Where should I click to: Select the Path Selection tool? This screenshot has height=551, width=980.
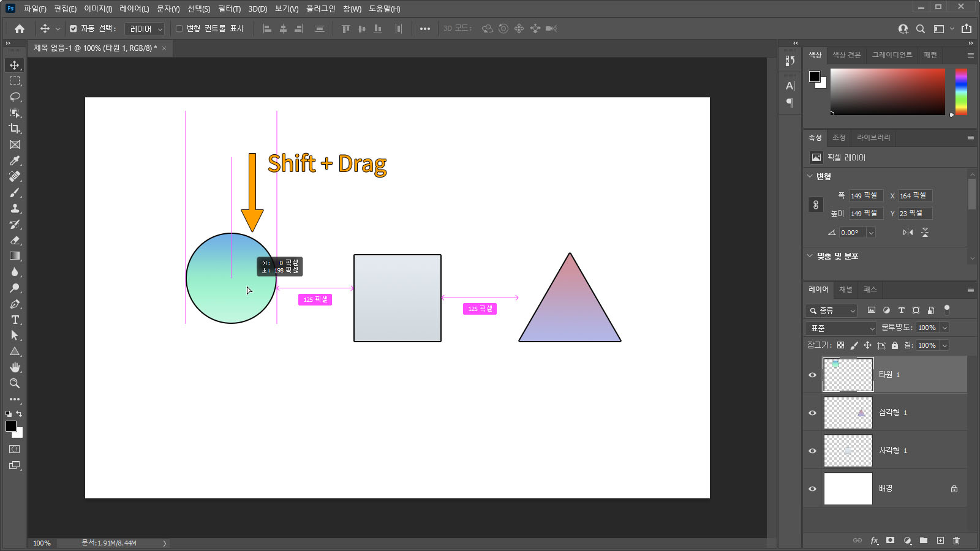pyautogui.click(x=15, y=335)
